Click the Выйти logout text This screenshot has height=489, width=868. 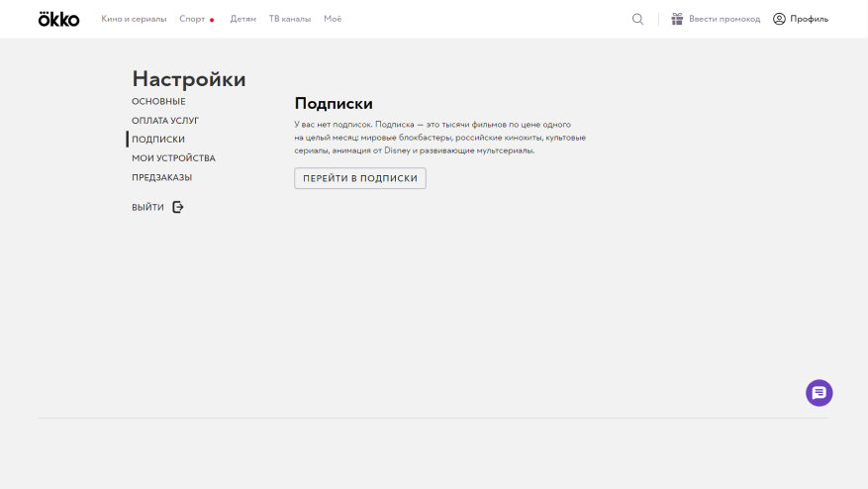coord(147,207)
